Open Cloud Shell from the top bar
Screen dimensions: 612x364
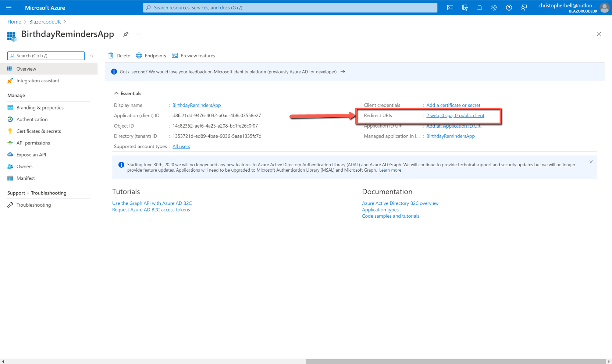pos(450,7)
